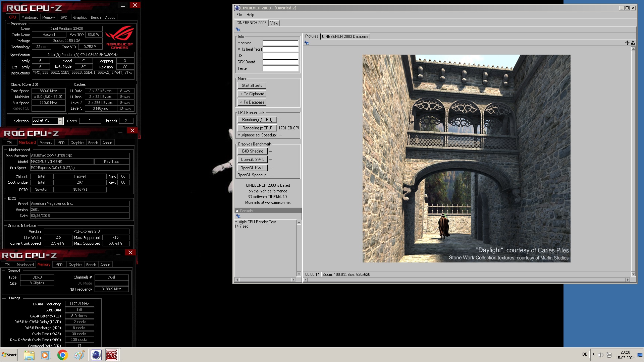
Task: Run Rendering (1 CPU) benchmark
Action: [x=257, y=120]
